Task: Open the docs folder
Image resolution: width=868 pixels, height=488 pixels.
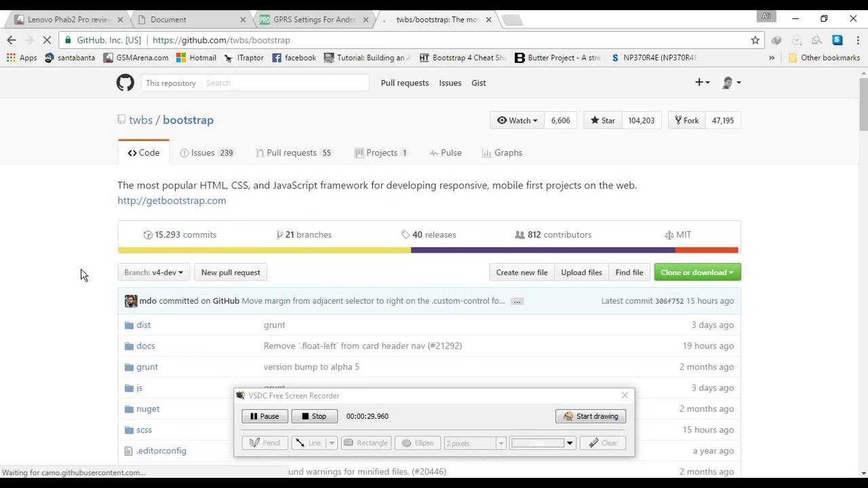Action: [146, 346]
